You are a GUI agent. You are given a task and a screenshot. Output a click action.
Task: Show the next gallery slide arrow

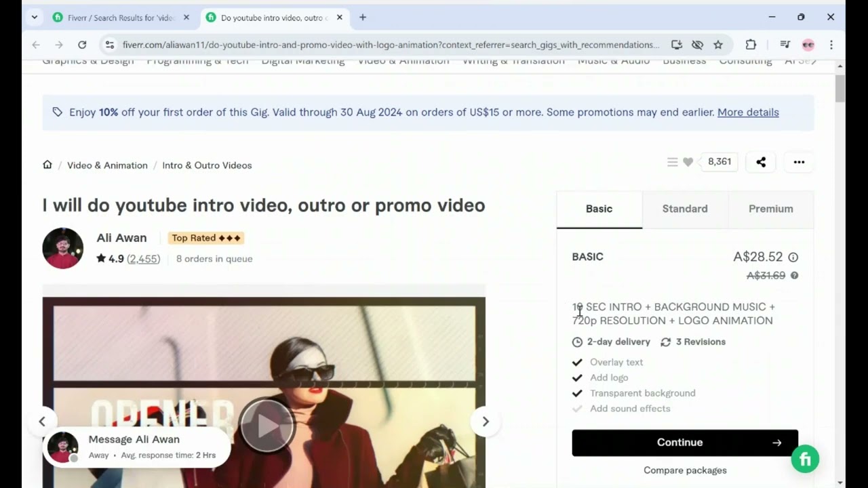[486, 422]
